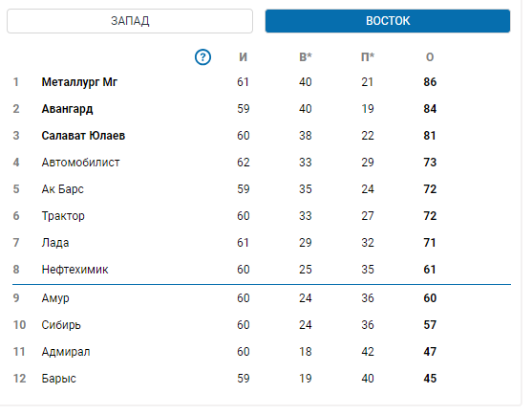Open the Авангард team link
This screenshot has height=415, width=532.
[67, 109]
